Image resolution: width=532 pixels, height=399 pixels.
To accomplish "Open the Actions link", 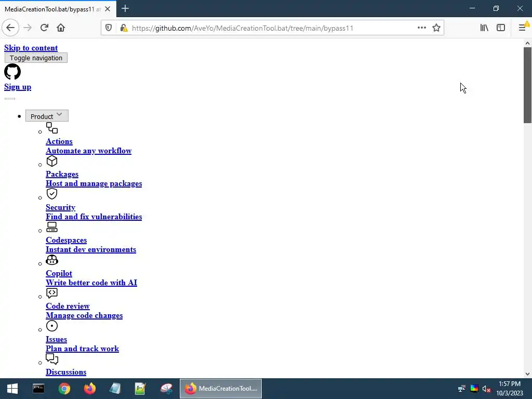I will pos(59,141).
